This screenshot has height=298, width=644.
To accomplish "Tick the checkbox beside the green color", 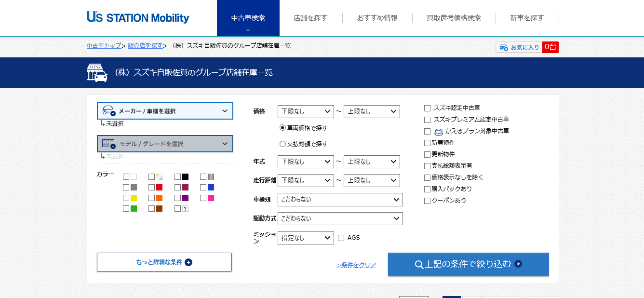I will (126, 209).
